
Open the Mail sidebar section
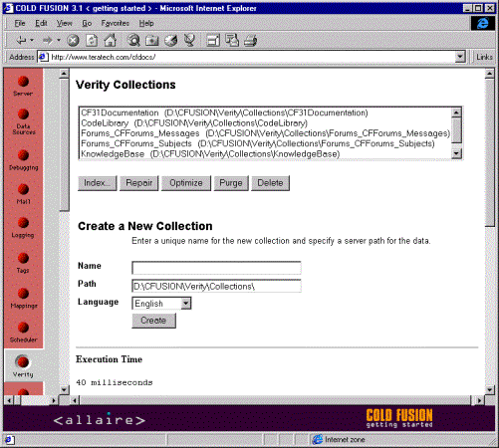(x=23, y=194)
